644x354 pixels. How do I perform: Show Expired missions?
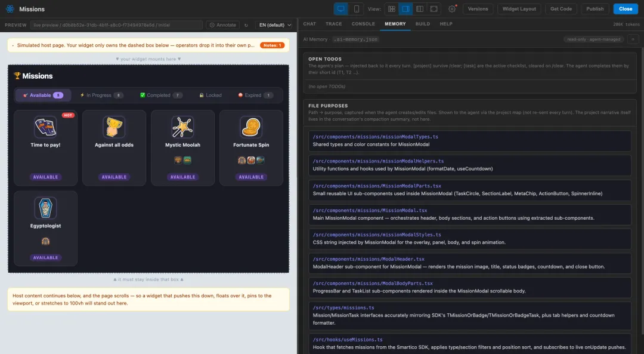coord(255,95)
